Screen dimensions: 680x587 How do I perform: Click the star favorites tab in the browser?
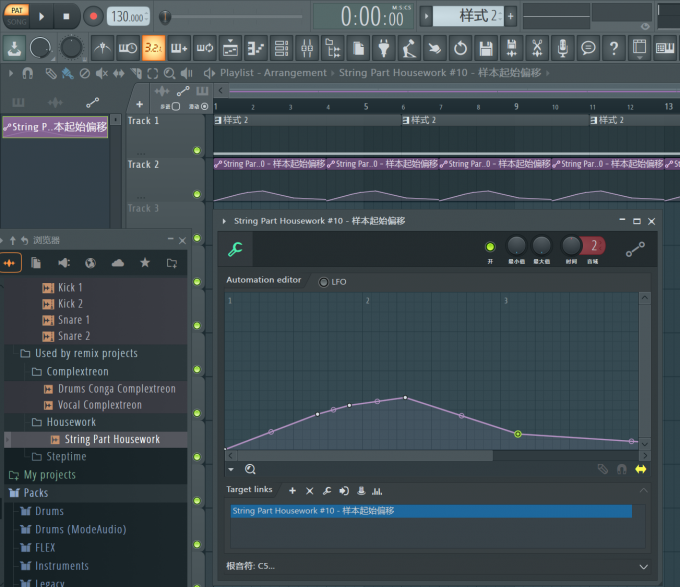tap(145, 263)
